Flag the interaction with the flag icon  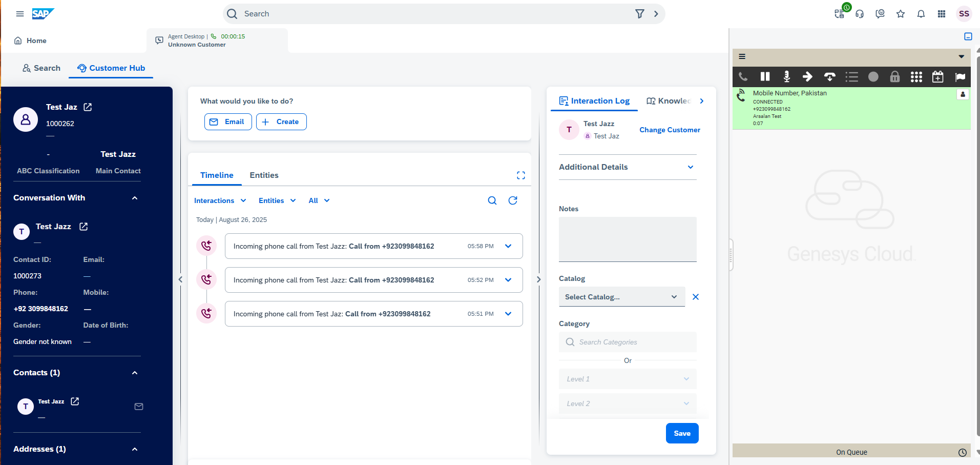pyautogui.click(x=960, y=77)
